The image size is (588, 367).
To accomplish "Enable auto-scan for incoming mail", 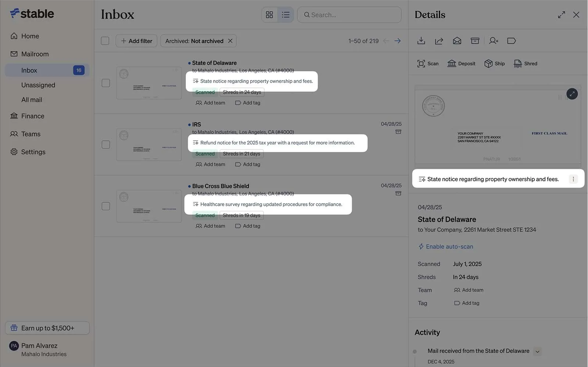I will click(x=445, y=246).
